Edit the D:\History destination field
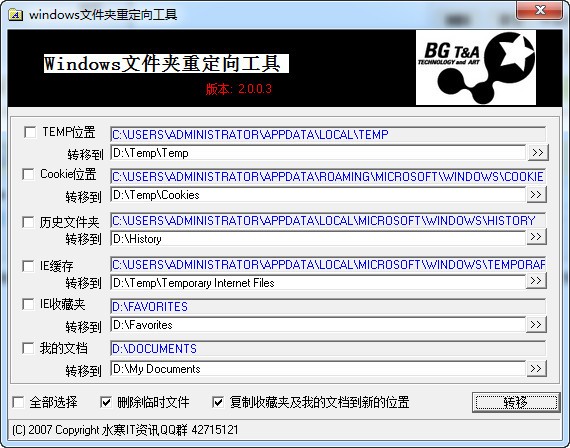This screenshot has width=570, height=448. tap(318, 239)
